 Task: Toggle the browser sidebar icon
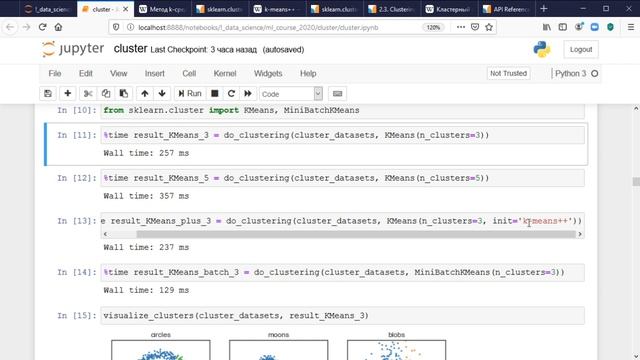[x=562, y=27]
